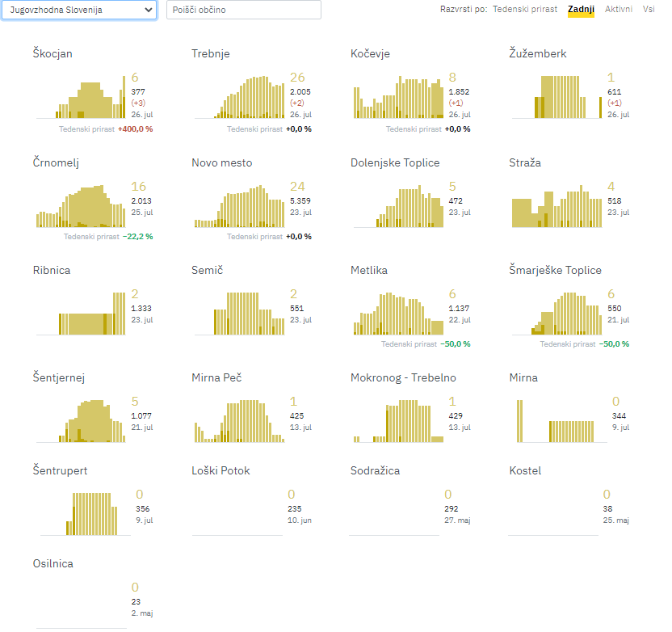
Task: Click the Dolenjske Toplice heading
Action: 395,163
